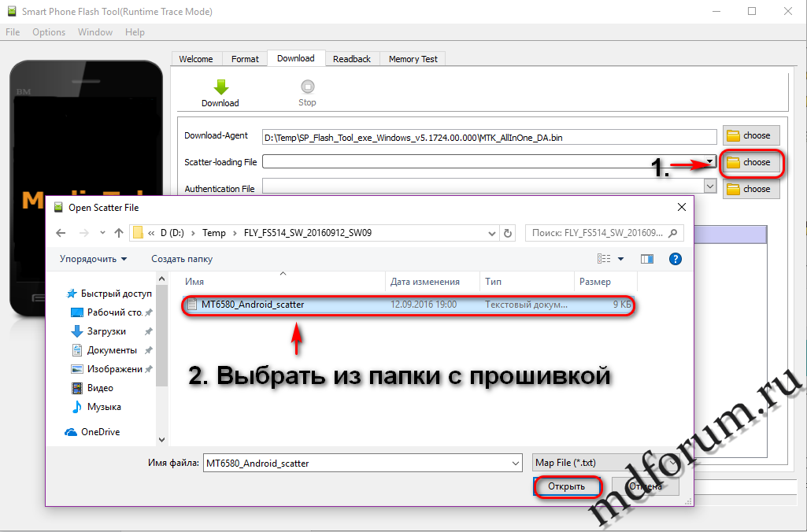Toggle the preview pane icon
Image resolution: width=807 pixels, height=532 pixels.
coord(647,259)
